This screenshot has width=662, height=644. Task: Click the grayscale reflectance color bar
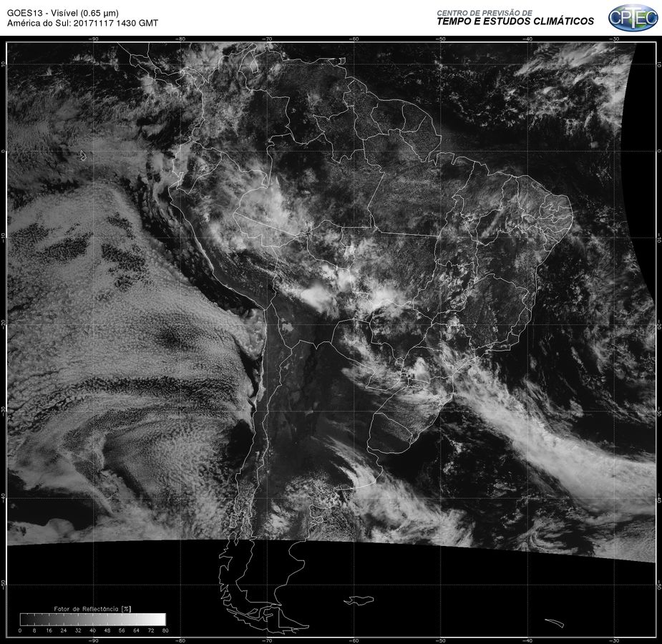(93, 620)
